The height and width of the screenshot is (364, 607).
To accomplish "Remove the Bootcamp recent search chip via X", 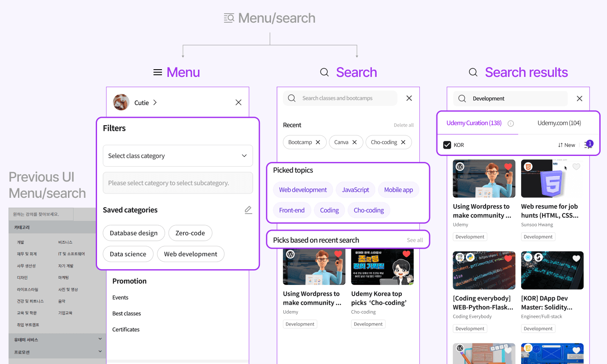I will click(318, 142).
